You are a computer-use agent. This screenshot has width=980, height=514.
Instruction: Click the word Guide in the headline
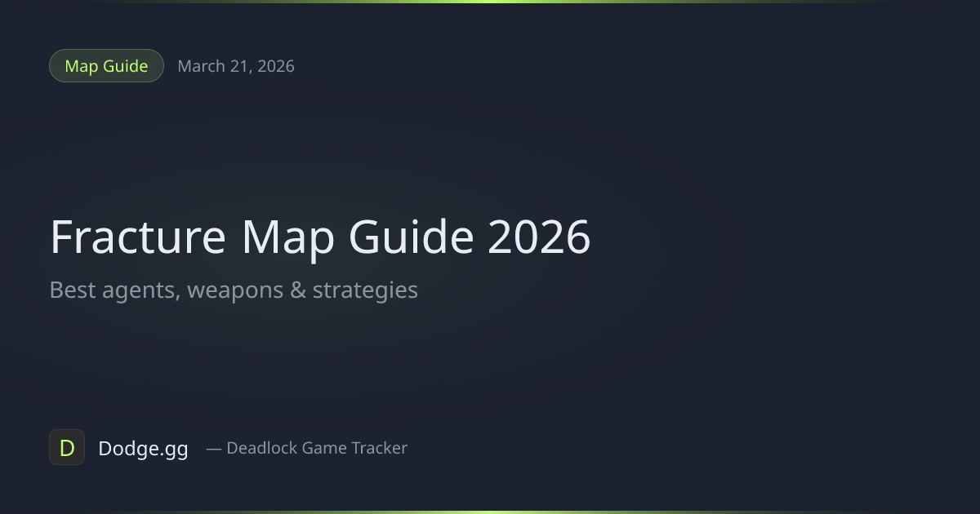point(411,237)
